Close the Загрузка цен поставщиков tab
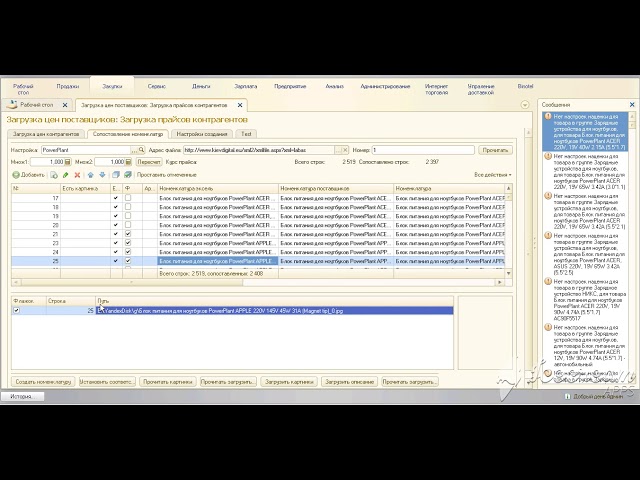Image resolution: width=640 pixels, height=480 pixels. [x=240, y=105]
